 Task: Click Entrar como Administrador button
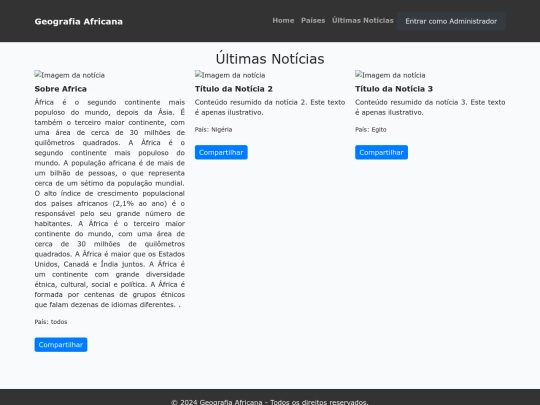(451, 21)
